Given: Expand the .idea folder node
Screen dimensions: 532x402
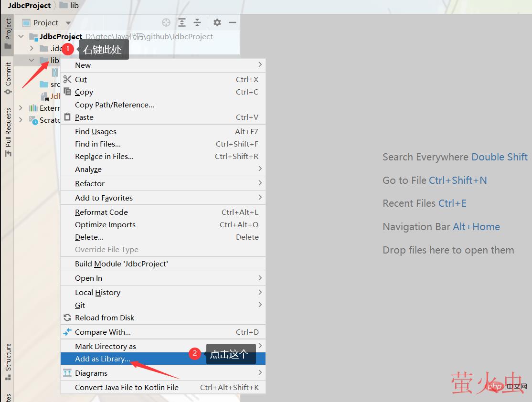Looking at the screenshot, I should [x=32, y=48].
